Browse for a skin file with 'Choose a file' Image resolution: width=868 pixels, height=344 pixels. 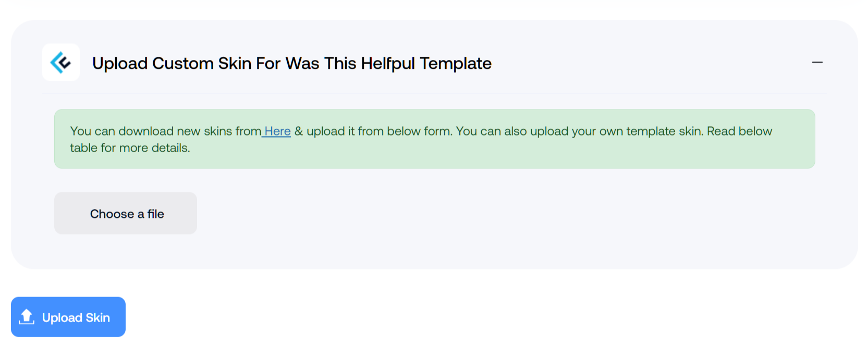[126, 213]
